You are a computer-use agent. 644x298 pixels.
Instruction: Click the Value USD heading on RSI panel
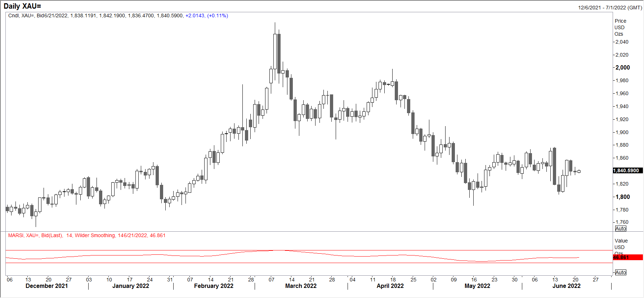coord(621,244)
